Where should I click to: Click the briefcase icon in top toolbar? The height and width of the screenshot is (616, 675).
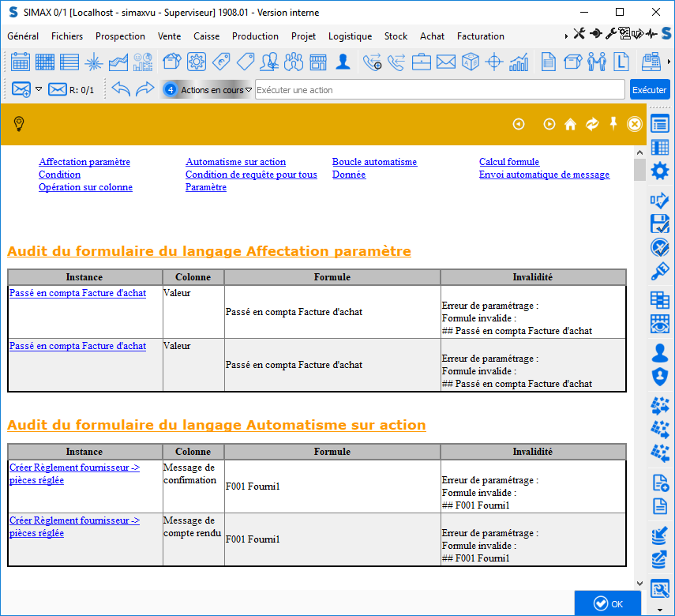pyautogui.click(x=422, y=62)
